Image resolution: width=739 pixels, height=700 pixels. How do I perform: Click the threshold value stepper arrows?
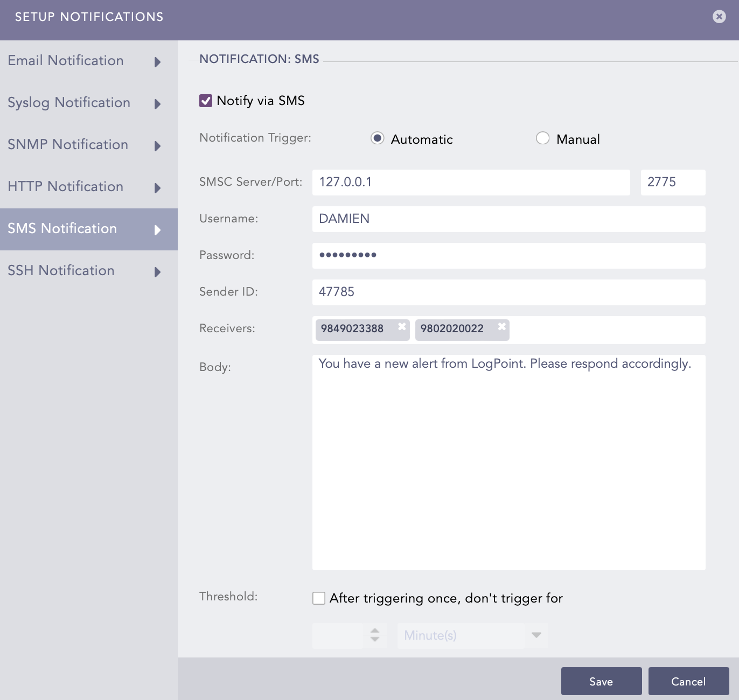[x=375, y=635]
